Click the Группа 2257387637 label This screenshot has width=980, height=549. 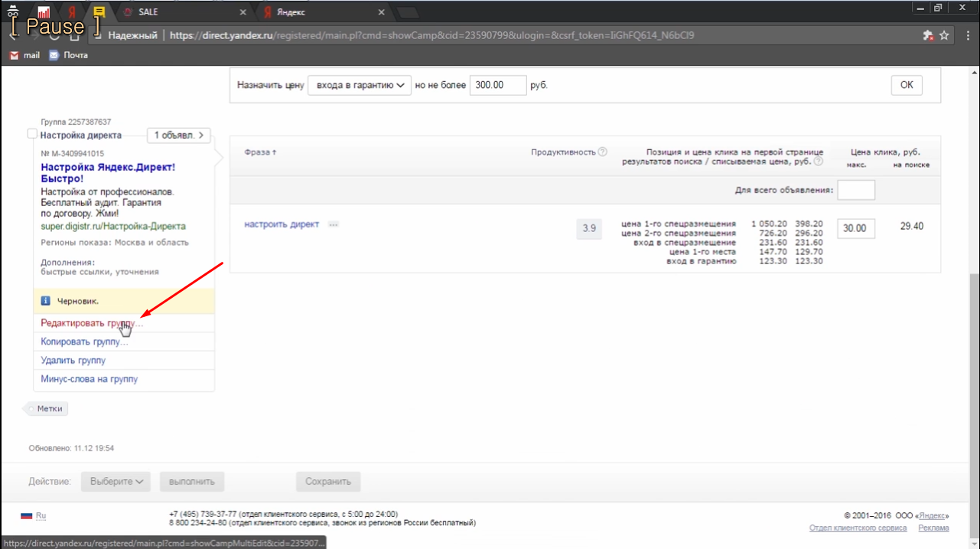click(x=76, y=122)
